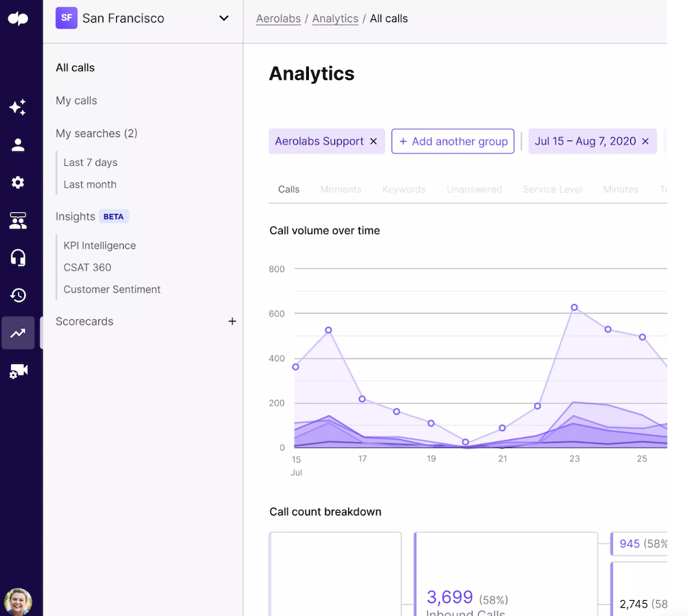The image size is (688, 616).
Task: Expand the San Francisco office dropdown
Action: coord(224,19)
